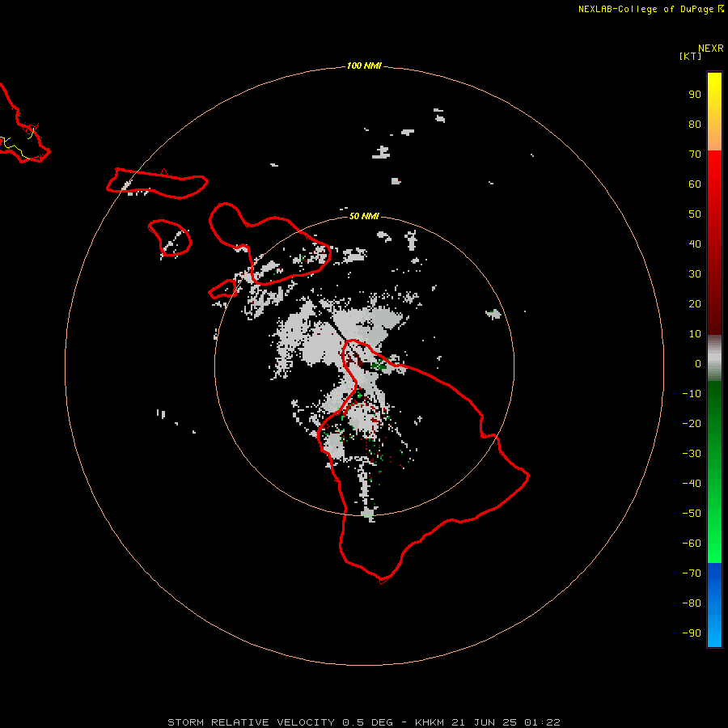Click the blue bottom segment of the velocity color bar
The image size is (728, 728).
714,605
